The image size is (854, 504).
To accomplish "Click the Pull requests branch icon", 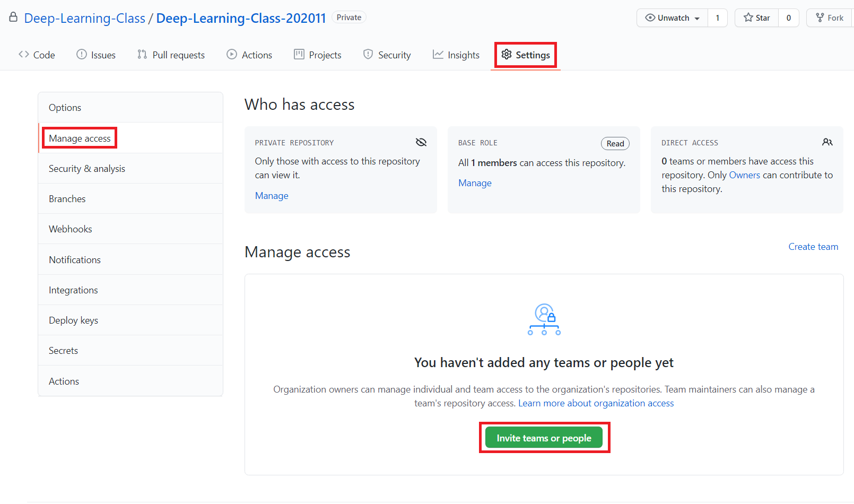I will pyautogui.click(x=142, y=54).
